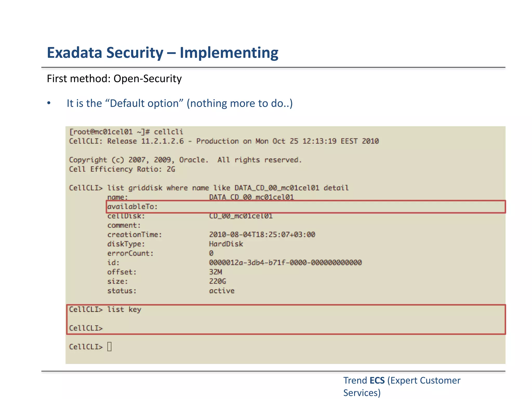The width and height of the screenshot is (532, 399).
Task: Click the bullet point marker
Action: coord(49,103)
